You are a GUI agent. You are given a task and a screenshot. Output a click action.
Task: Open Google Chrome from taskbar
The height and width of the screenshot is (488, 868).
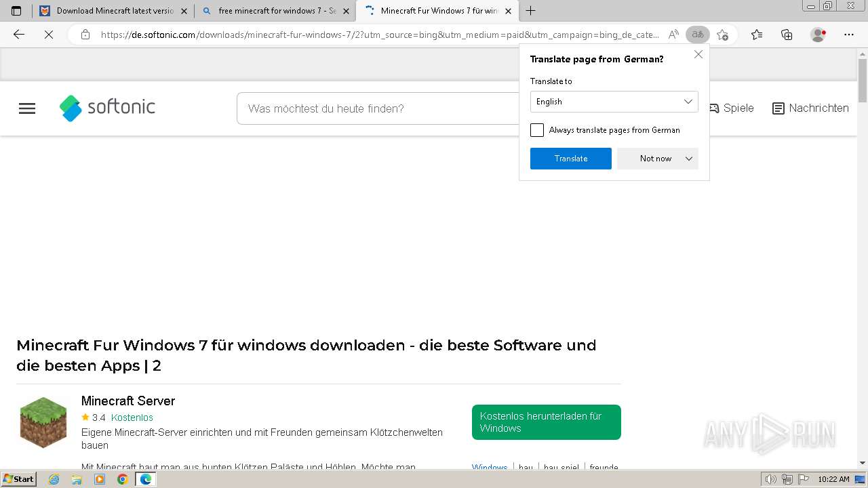[x=122, y=479]
